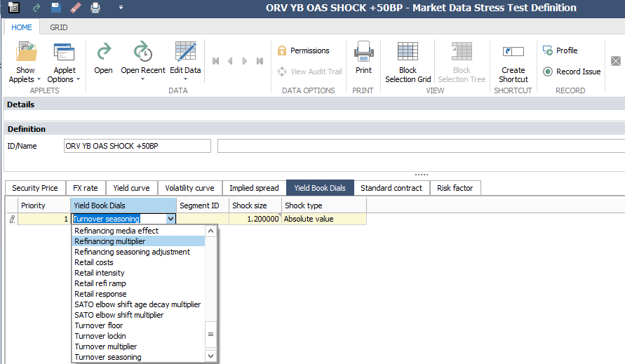Close the ribbon panel with X icon
Screen dimensions: 625x364
(616, 61)
